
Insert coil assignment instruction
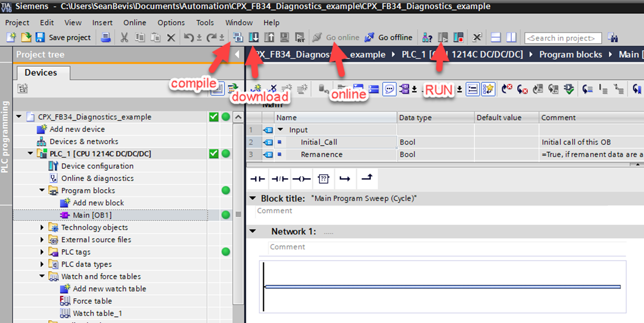tap(302, 178)
